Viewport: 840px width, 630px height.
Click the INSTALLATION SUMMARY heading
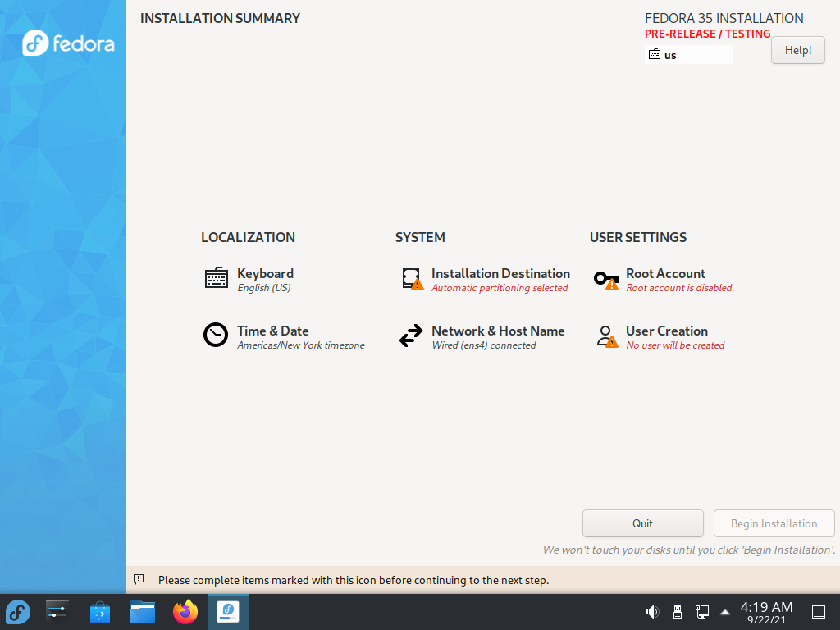[220, 18]
